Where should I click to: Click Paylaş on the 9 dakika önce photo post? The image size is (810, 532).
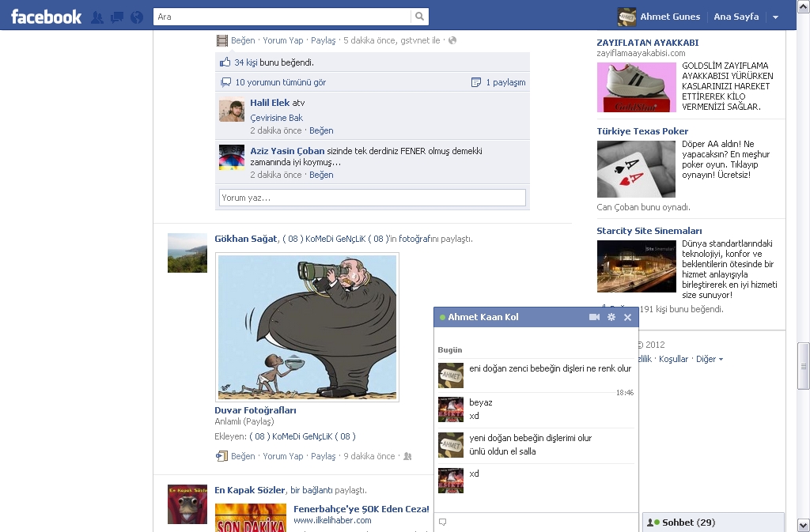tap(323, 456)
